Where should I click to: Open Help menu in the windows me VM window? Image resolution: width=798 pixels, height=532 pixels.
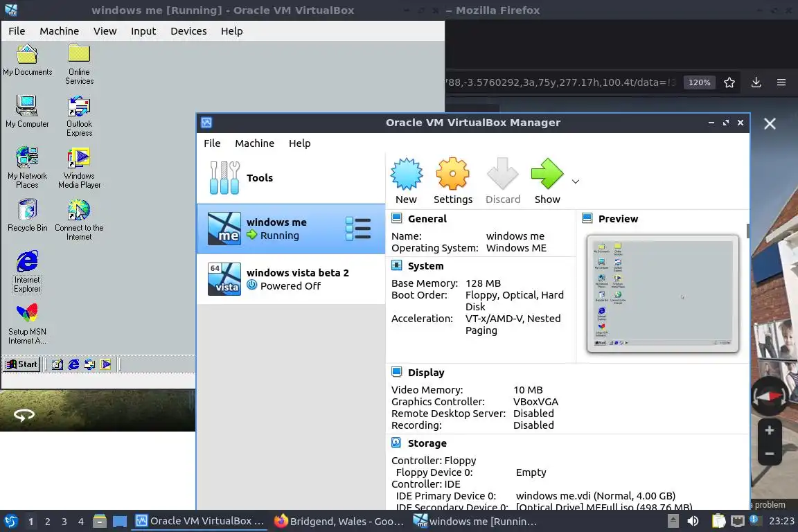point(231,31)
